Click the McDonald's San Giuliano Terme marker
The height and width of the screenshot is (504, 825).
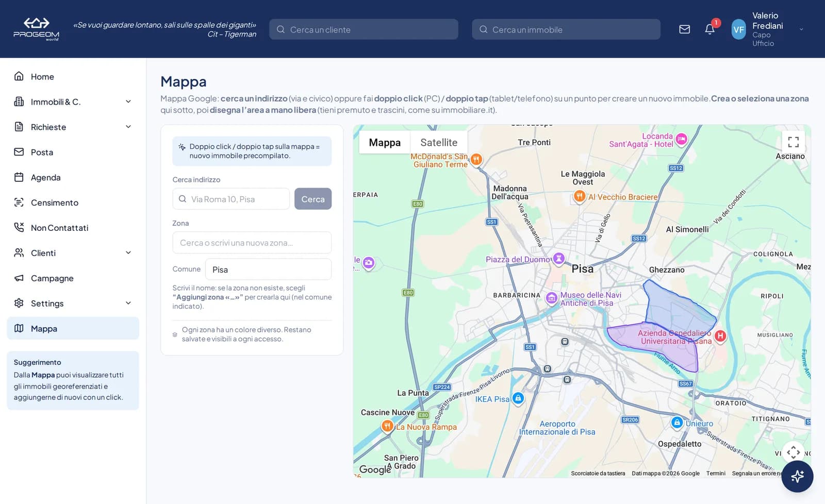click(x=476, y=159)
